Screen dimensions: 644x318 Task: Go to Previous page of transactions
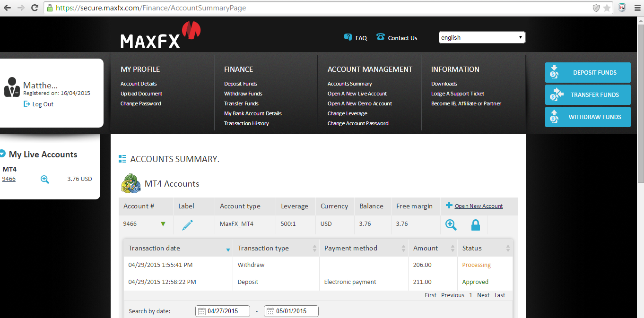pos(453,295)
